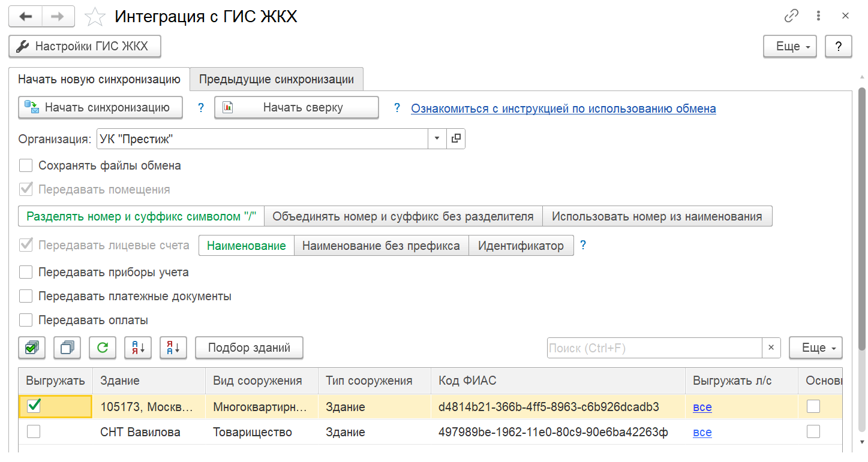Screen dimensions: 868x462
Task: Select code 497989be-1962-11e0-80c9-90e6ba42263ф
Action: pyautogui.click(x=558, y=432)
